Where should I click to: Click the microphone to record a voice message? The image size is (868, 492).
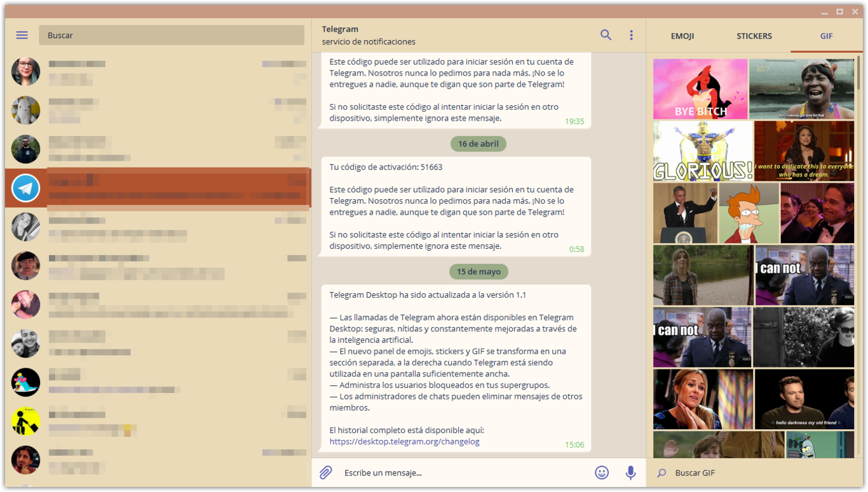pos(630,472)
